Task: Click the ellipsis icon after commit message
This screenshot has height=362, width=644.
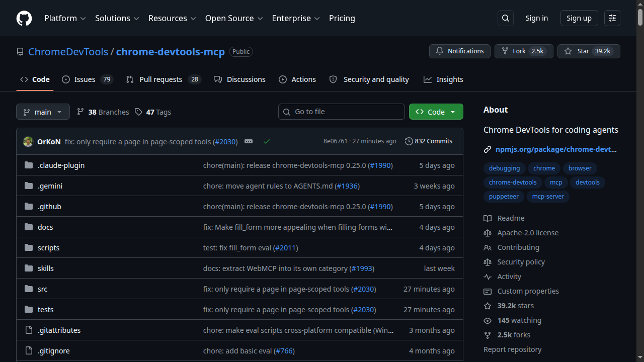Action: (249, 141)
